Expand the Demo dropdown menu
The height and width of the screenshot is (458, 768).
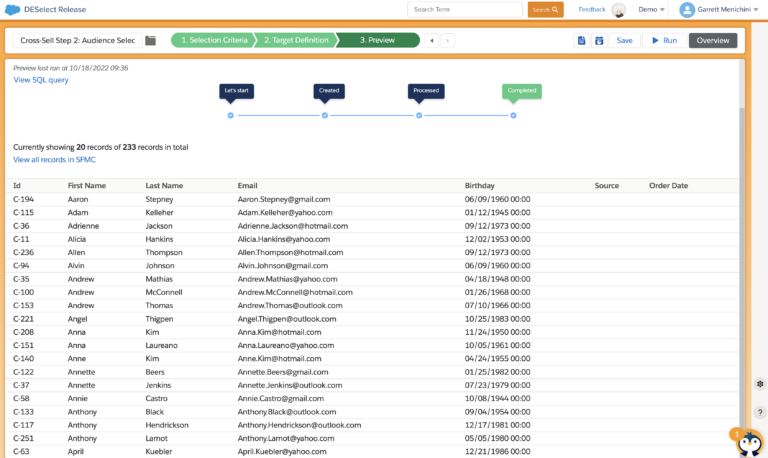pos(652,10)
